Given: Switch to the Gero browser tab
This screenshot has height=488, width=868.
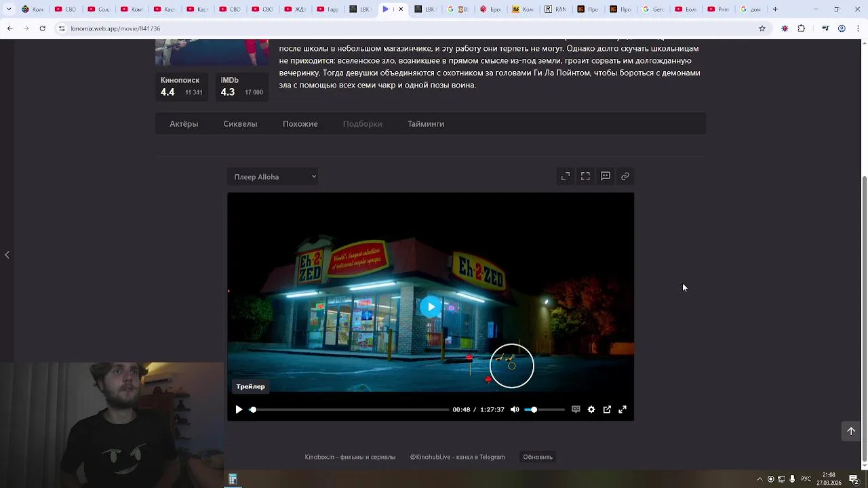Looking at the screenshot, I should 654,9.
